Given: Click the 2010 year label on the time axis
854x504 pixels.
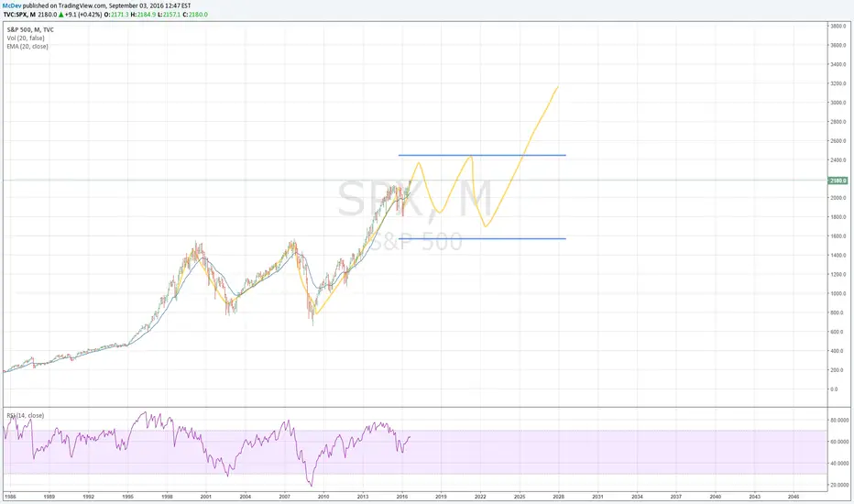Looking at the screenshot, I should point(323,497).
